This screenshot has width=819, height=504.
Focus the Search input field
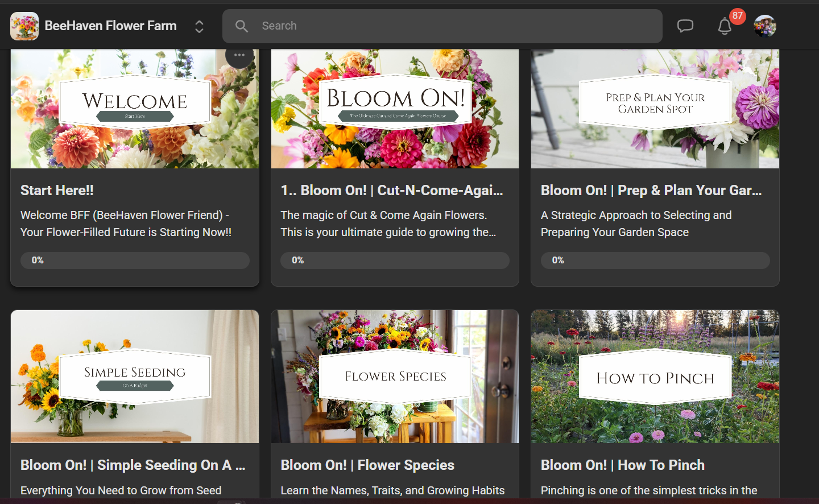(x=442, y=26)
